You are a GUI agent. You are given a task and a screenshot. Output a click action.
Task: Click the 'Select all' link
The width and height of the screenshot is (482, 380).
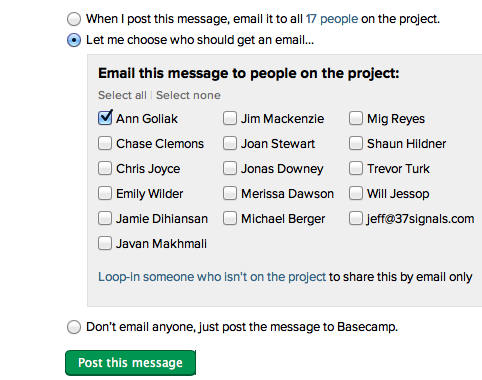tap(122, 95)
